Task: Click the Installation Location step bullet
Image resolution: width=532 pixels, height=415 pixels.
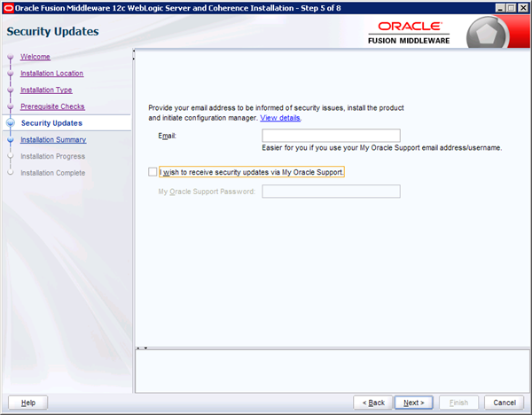Action: pos(11,74)
